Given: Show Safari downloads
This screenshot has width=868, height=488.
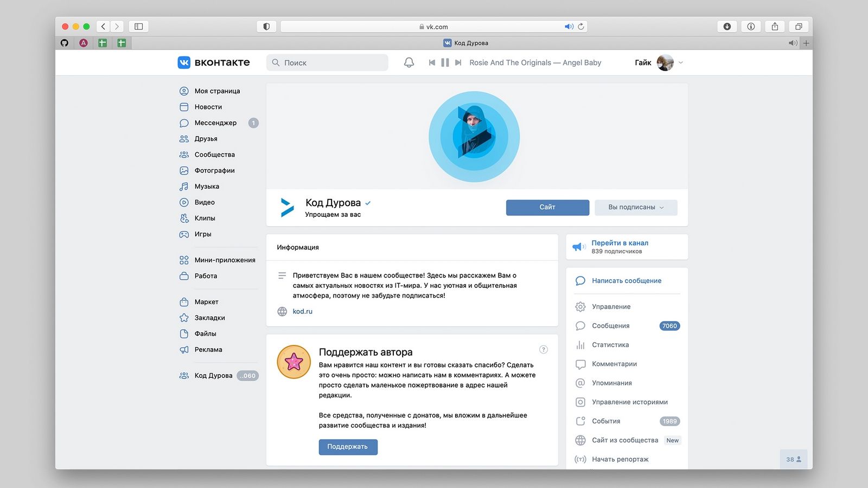Looking at the screenshot, I should pyautogui.click(x=727, y=26).
